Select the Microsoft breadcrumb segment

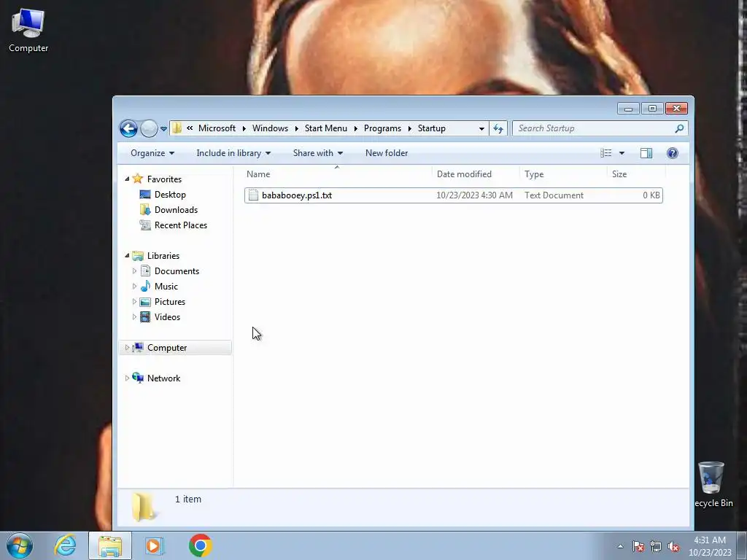(x=217, y=128)
